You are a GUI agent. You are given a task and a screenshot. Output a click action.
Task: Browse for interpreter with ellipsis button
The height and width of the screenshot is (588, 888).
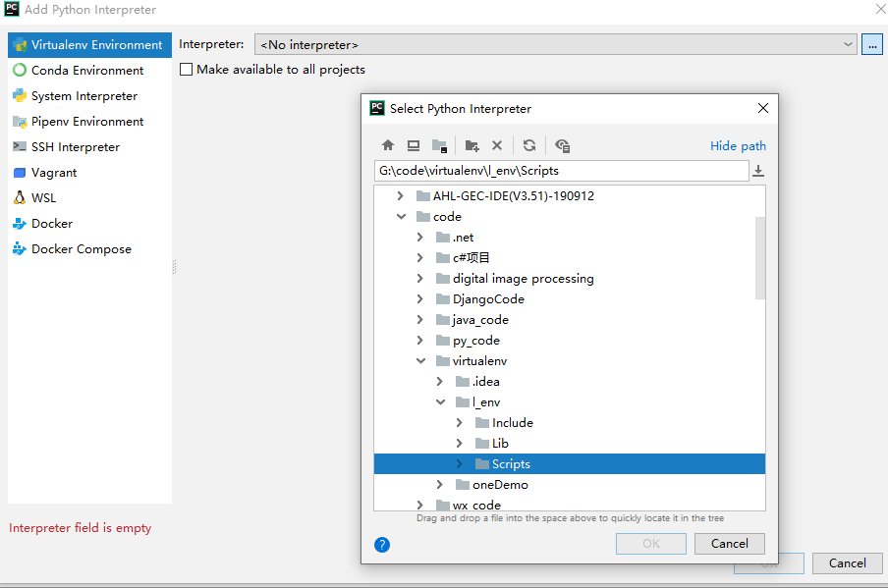tap(872, 44)
